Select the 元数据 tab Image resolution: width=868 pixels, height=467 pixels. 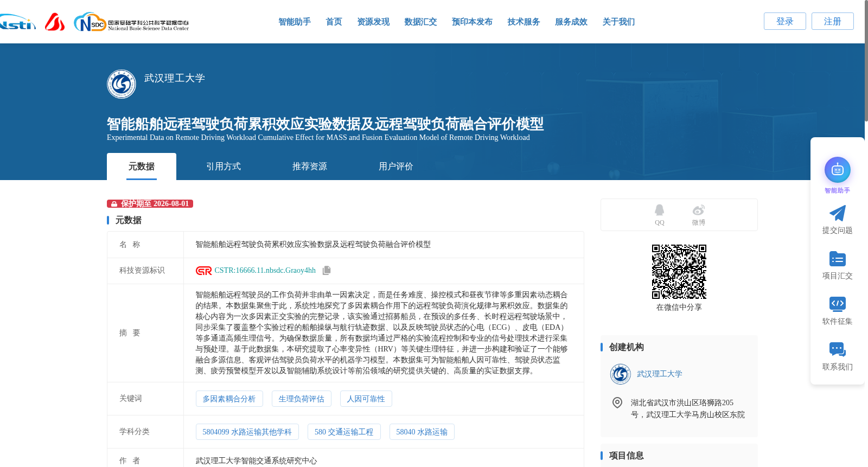pos(142,167)
